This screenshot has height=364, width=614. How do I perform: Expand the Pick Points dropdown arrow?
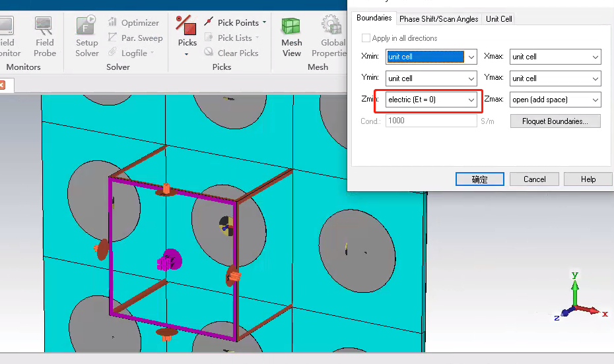click(265, 22)
